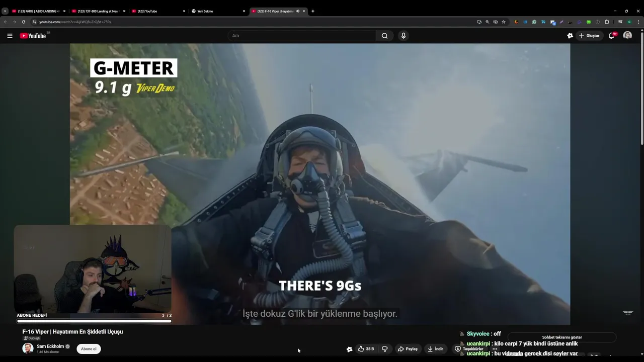Click the Oluştur create button

tap(589, 36)
